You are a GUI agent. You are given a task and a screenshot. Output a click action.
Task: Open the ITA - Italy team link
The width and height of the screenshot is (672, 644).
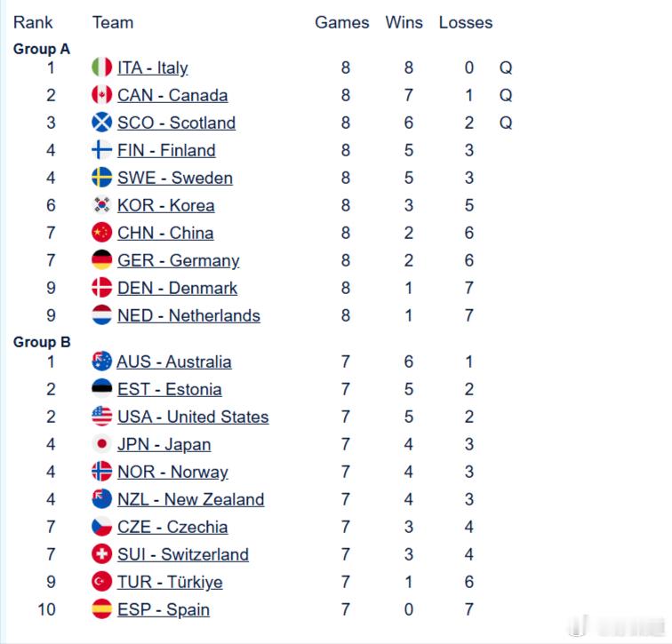[x=153, y=68]
